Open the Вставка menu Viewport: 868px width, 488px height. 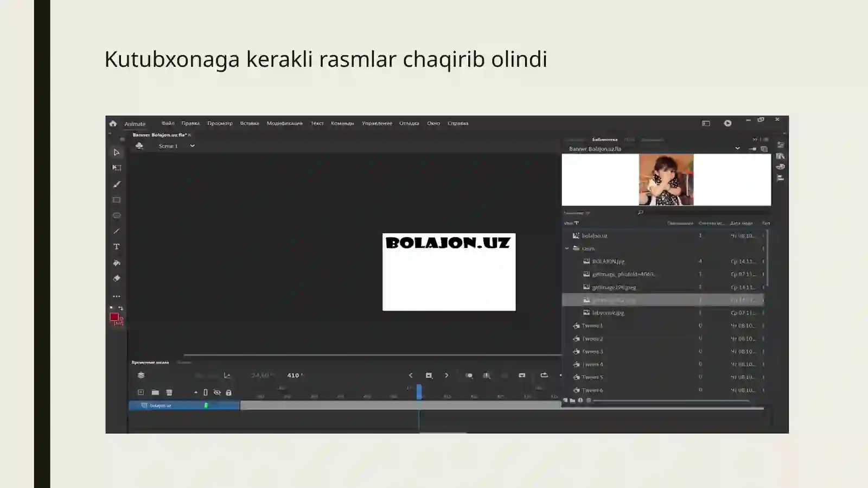tap(250, 123)
